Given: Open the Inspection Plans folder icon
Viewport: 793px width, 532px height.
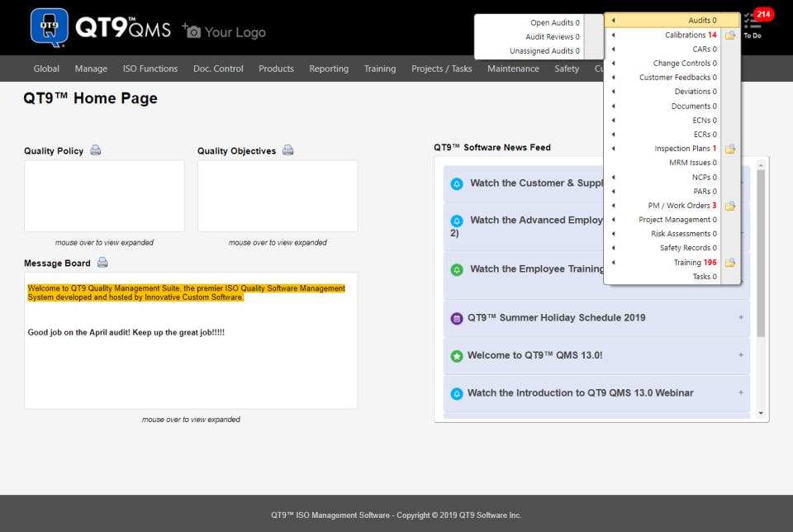Looking at the screenshot, I should tap(730, 149).
